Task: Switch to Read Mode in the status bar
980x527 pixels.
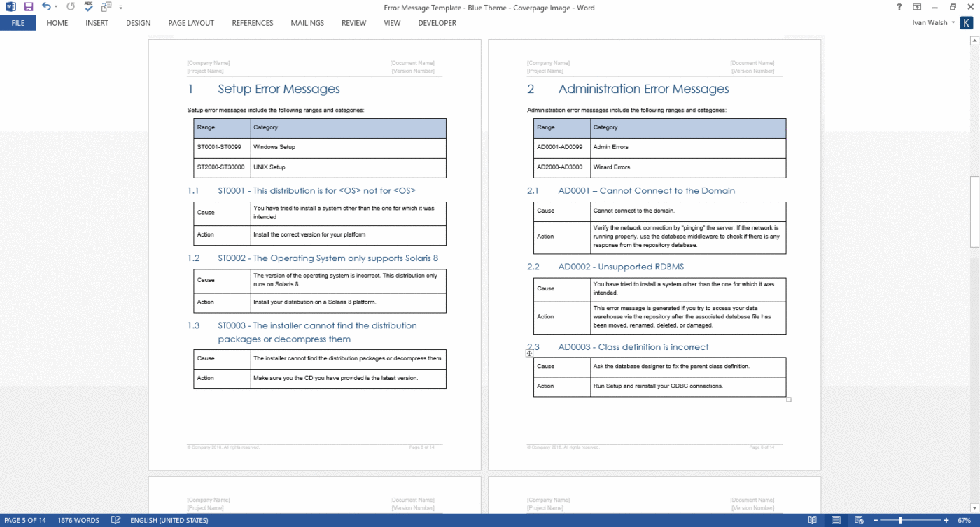Action: [812, 520]
